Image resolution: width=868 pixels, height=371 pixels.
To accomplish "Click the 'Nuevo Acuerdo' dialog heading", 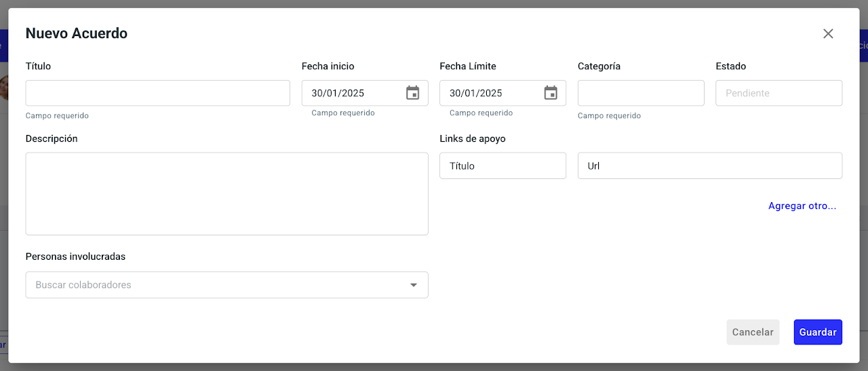I will coord(77,33).
